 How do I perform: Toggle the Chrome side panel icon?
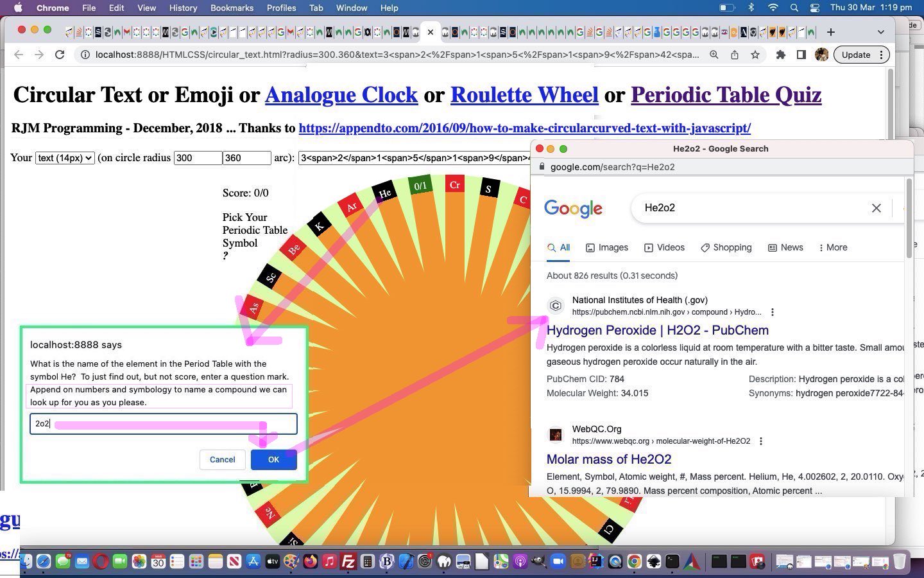click(801, 55)
